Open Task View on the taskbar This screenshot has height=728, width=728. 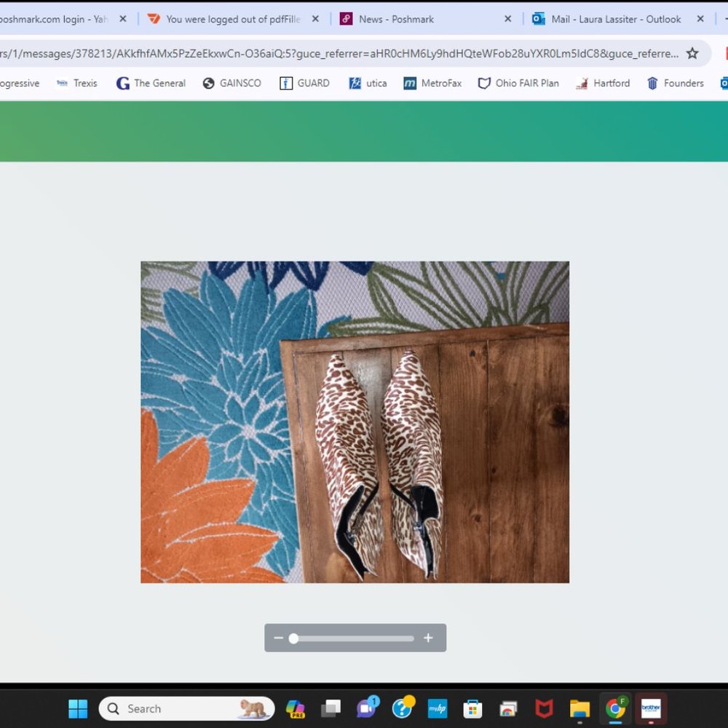(x=331, y=708)
